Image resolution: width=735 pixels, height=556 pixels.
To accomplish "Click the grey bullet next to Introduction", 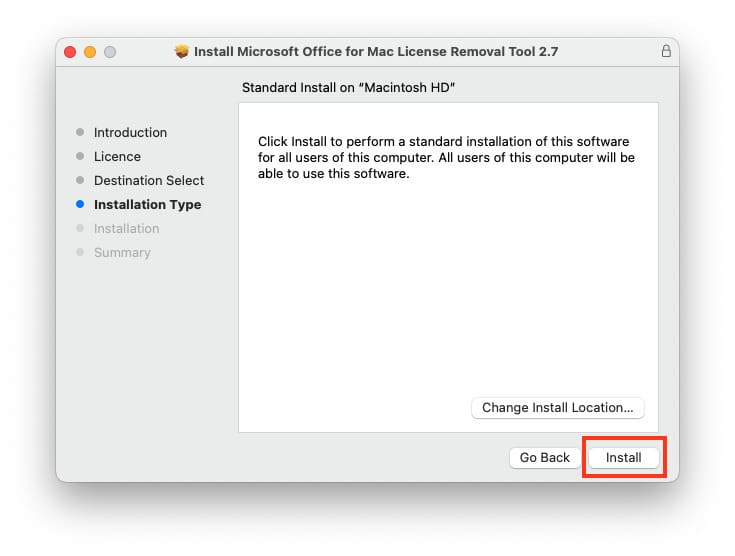I will 80,133.
